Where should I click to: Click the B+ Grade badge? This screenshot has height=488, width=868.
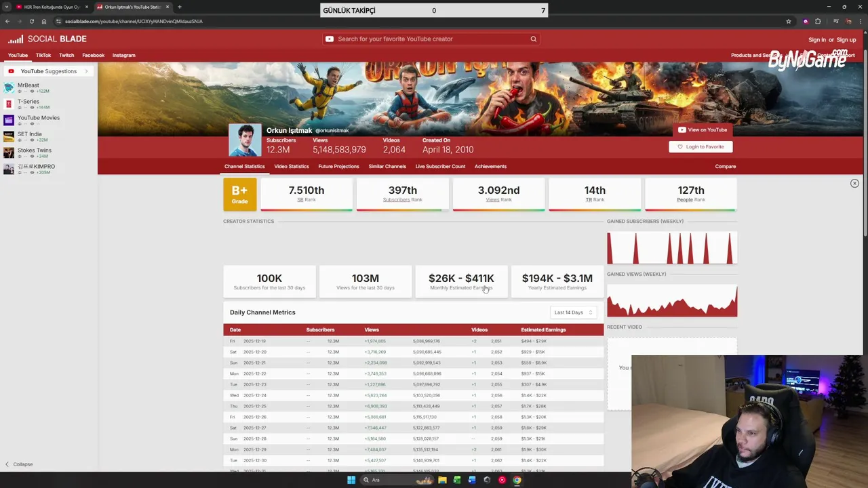pyautogui.click(x=239, y=195)
